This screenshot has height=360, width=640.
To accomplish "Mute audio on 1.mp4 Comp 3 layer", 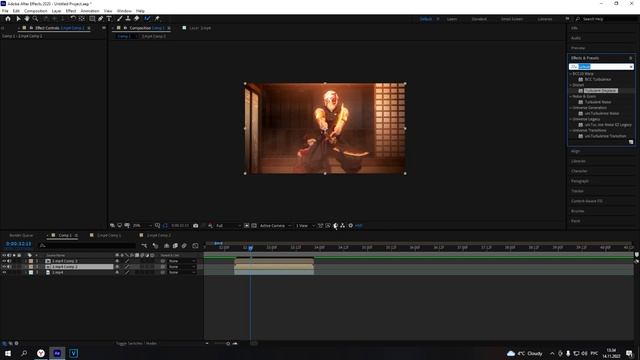I will 9,261.
